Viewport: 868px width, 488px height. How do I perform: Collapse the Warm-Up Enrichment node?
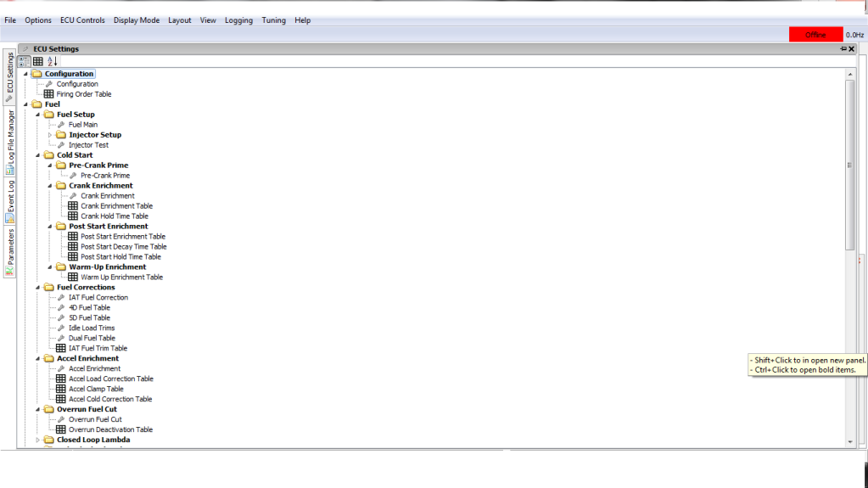[50, 267]
